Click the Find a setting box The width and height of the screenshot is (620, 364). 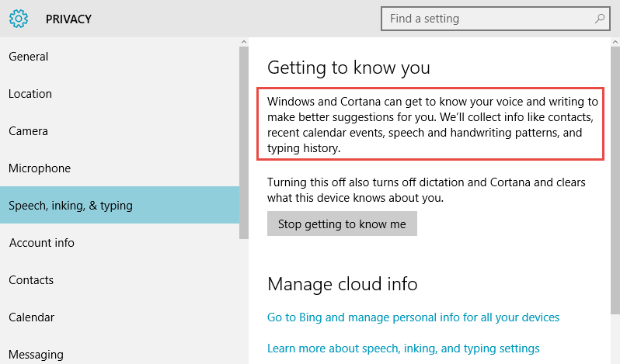[x=496, y=19]
